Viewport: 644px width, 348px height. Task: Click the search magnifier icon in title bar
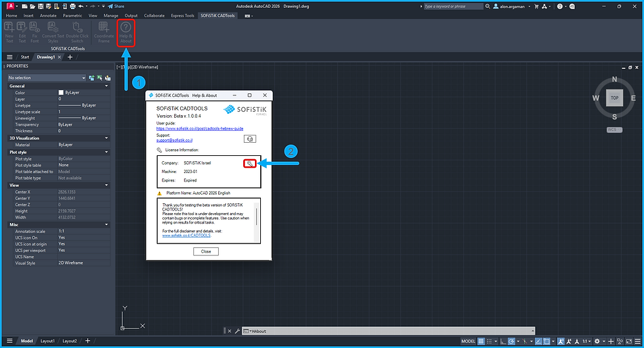tap(488, 6)
